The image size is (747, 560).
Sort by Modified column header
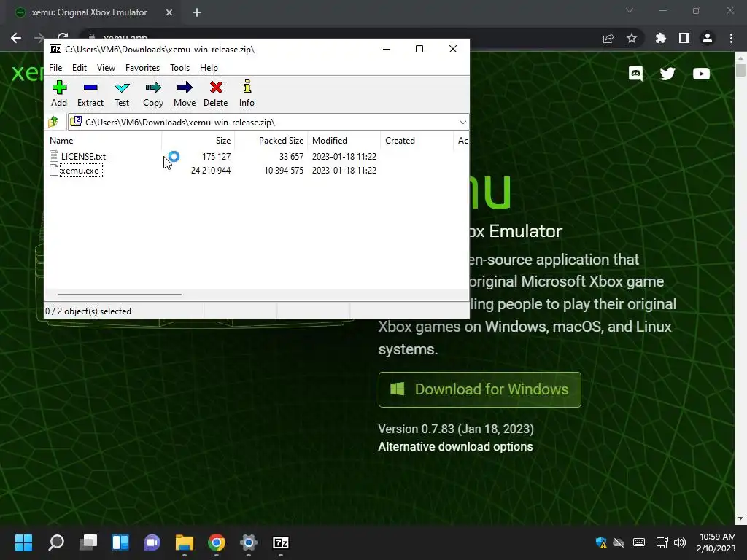344,141
